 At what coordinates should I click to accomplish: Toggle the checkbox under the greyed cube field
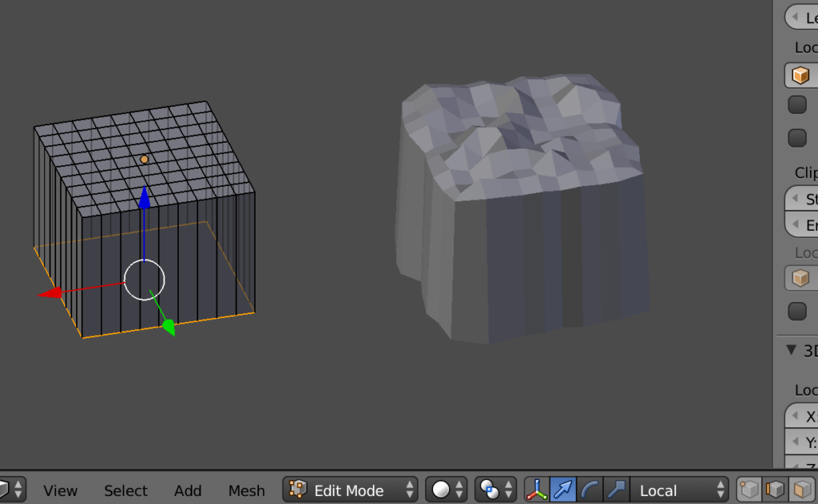797,311
